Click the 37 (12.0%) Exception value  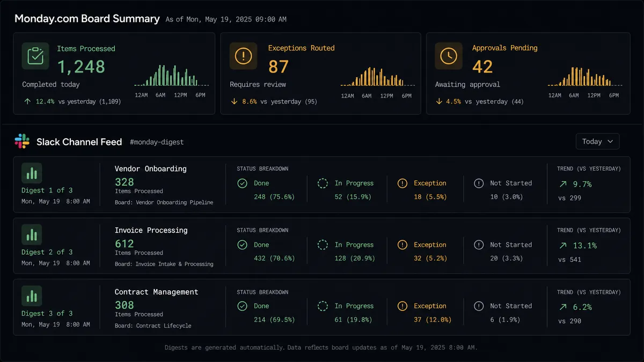click(x=433, y=320)
